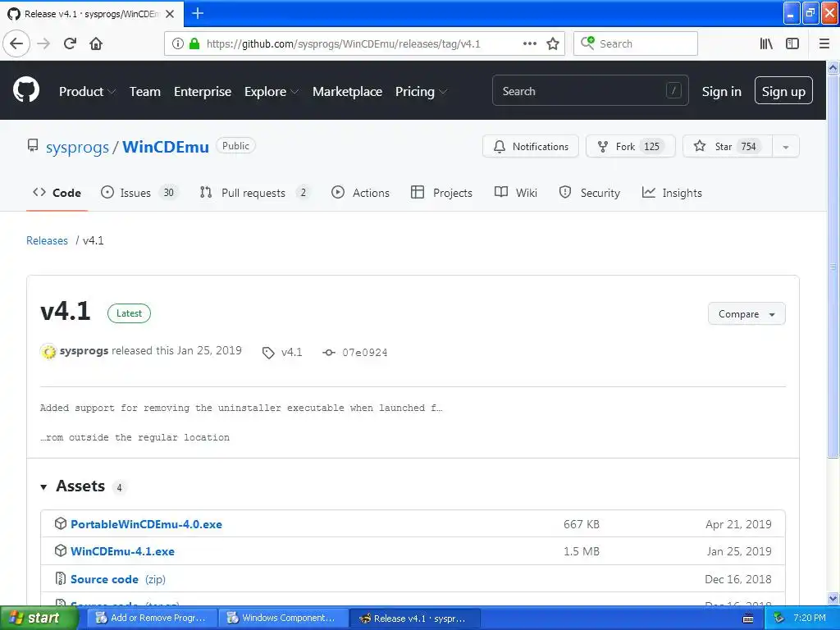Open the sysprogs owner link

(x=77, y=147)
